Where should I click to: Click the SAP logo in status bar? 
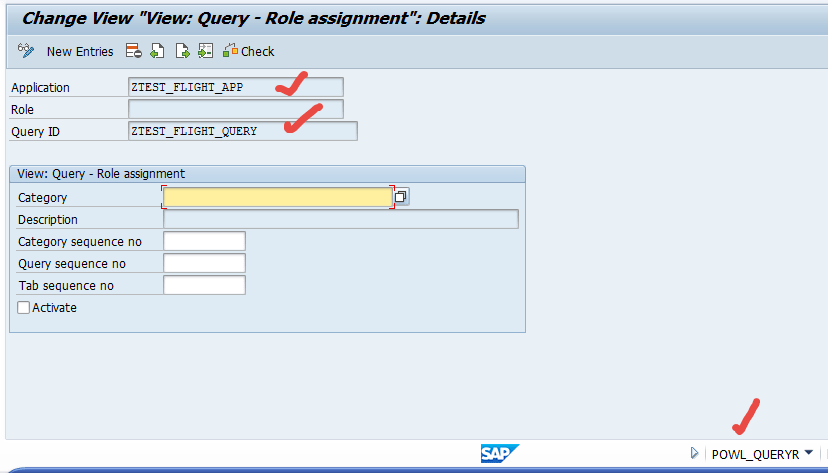point(500,453)
